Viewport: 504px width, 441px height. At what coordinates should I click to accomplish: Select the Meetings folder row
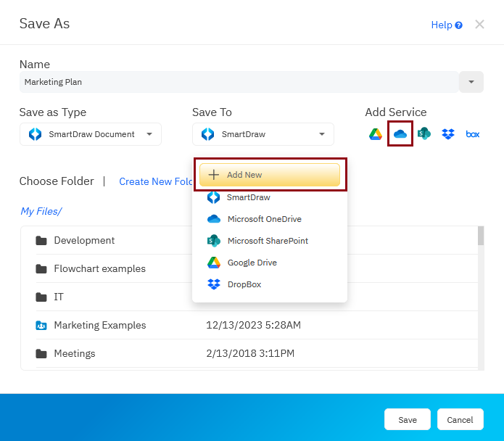(x=74, y=354)
